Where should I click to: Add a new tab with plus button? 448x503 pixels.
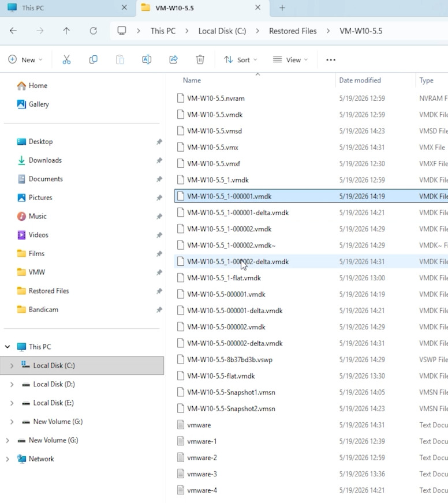tap(282, 7)
